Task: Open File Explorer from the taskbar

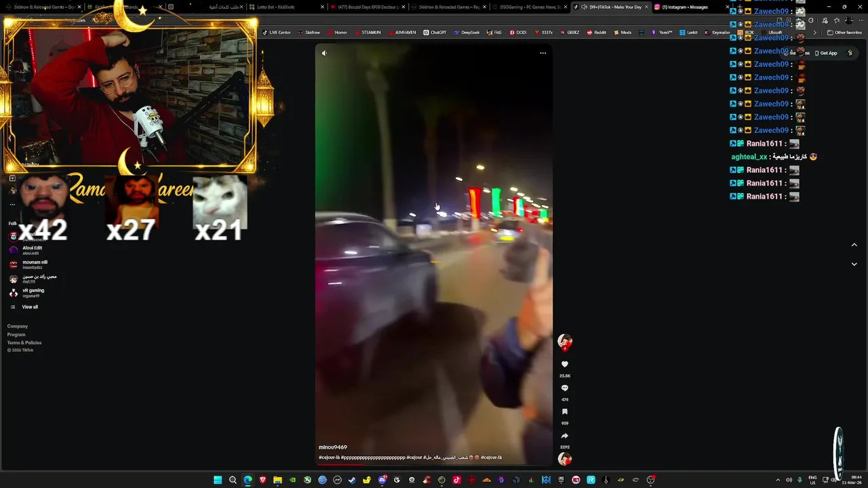Action: coord(277,480)
